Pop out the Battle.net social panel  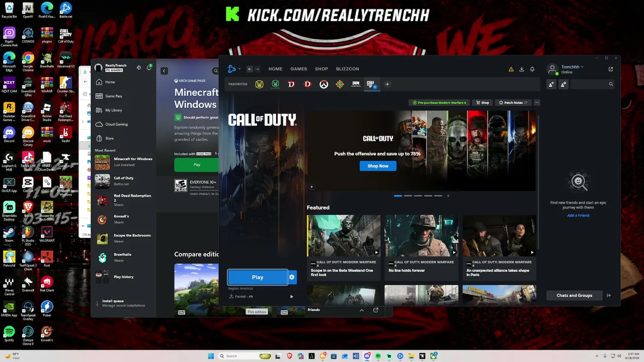pyautogui.click(x=611, y=69)
